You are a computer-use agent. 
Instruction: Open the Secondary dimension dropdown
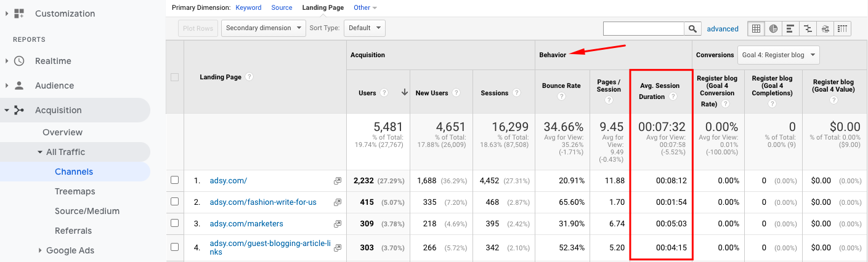(x=264, y=28)
